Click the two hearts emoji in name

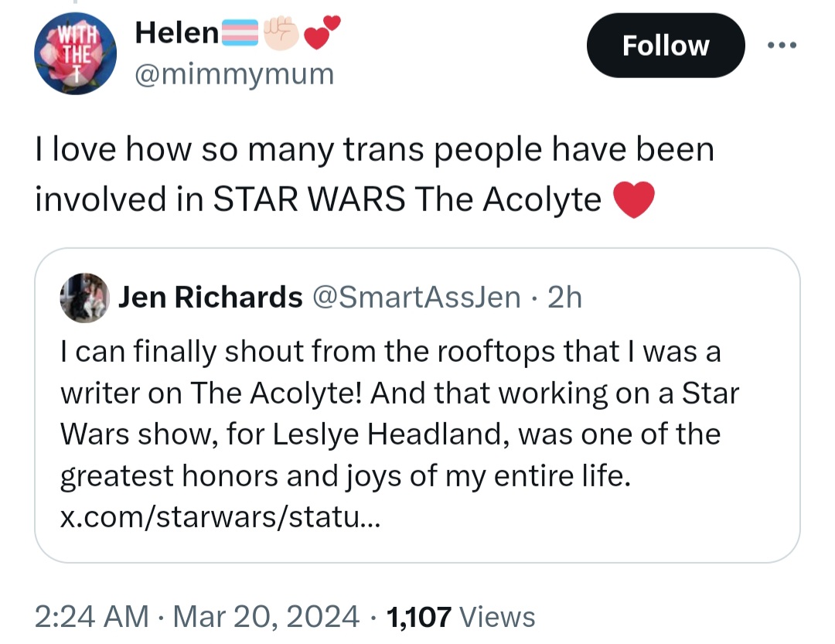(x=322, y=32)
